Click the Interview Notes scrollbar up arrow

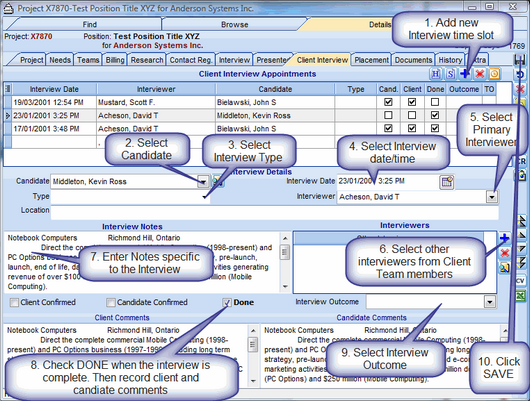(x=285, y=238)
